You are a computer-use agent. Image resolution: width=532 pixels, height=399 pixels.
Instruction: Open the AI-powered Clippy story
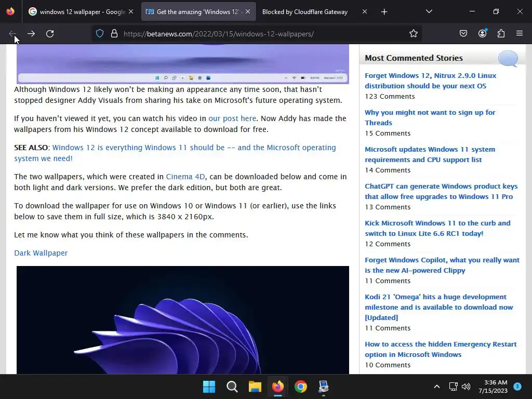(x=442, y=265)
